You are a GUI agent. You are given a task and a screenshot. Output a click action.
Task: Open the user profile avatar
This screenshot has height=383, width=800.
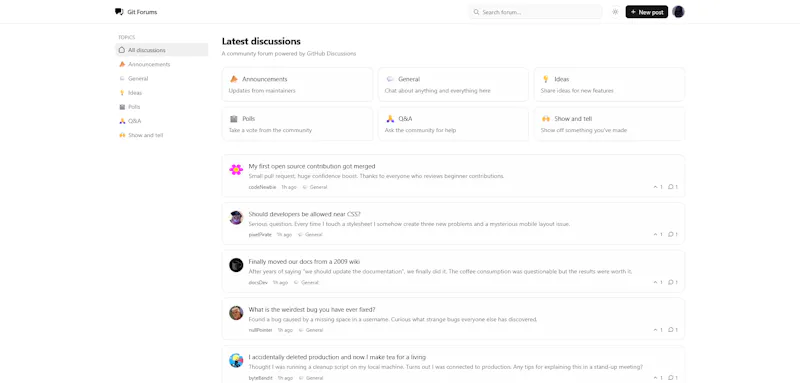pos(678,12)
